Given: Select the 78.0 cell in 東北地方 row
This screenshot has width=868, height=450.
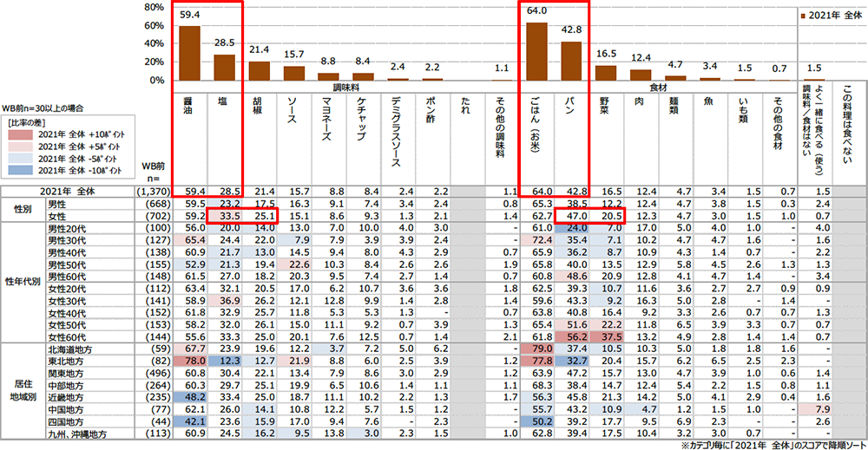Looking at the screenshot, I should tap(189, 359).
